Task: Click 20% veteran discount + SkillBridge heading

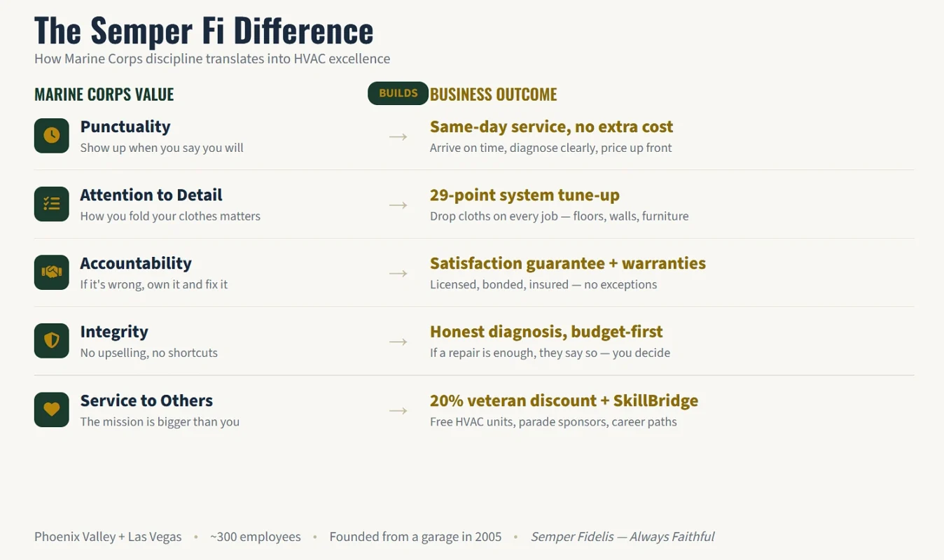Action: (564, 400)
